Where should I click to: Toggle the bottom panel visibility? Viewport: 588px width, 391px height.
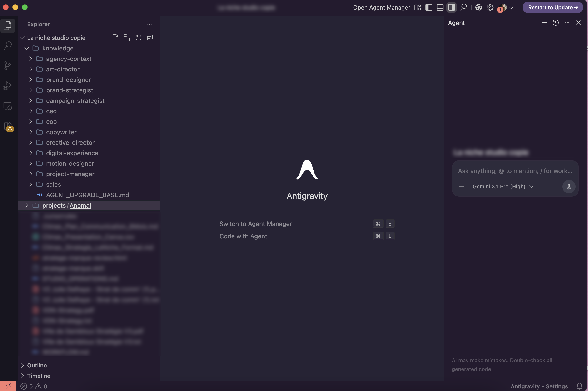tap(440, 7)
